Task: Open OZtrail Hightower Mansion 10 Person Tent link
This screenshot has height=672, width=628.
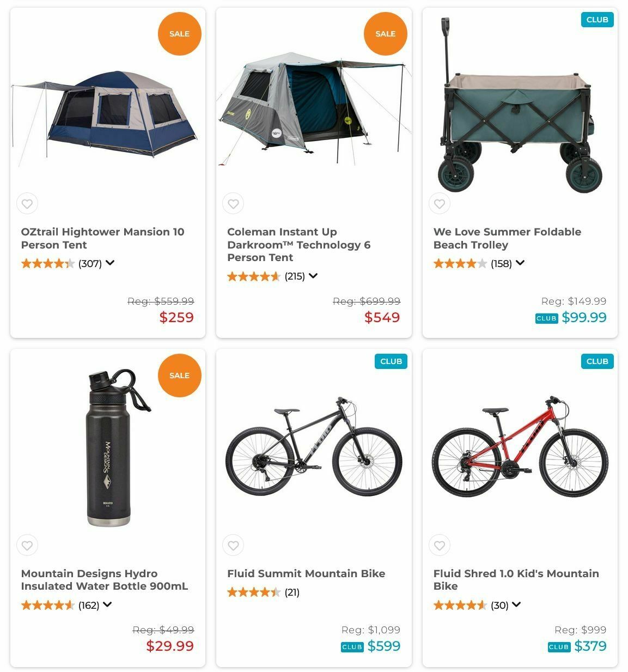Action: (x=102, y=238)
